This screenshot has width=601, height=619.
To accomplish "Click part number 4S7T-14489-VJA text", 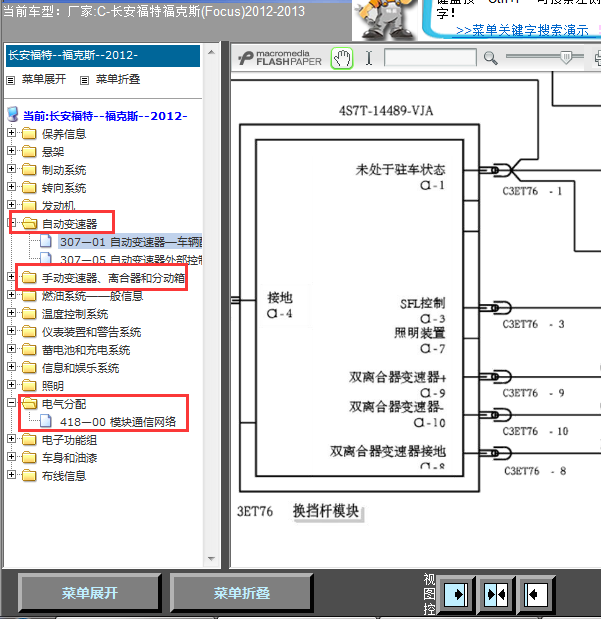I will tap(386, 111).
